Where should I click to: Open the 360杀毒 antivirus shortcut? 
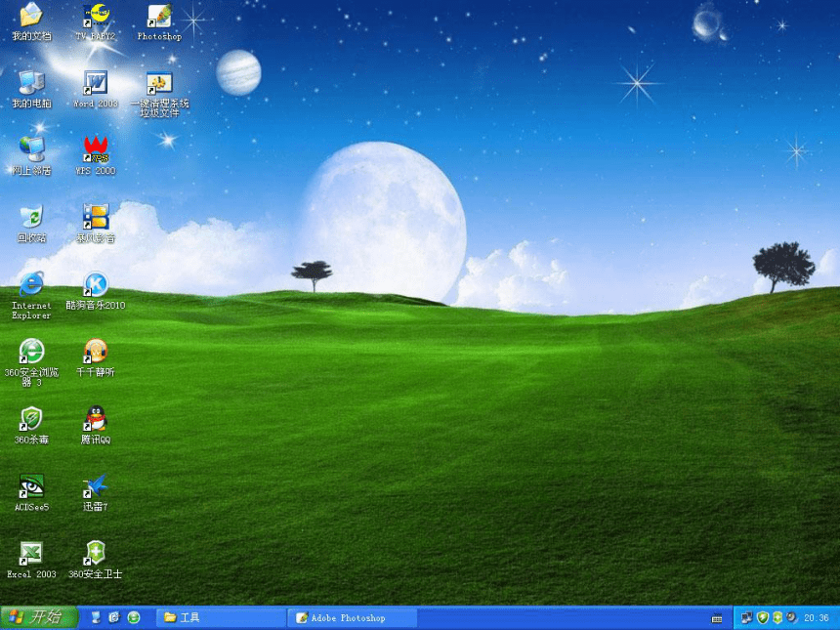point(31,425)
